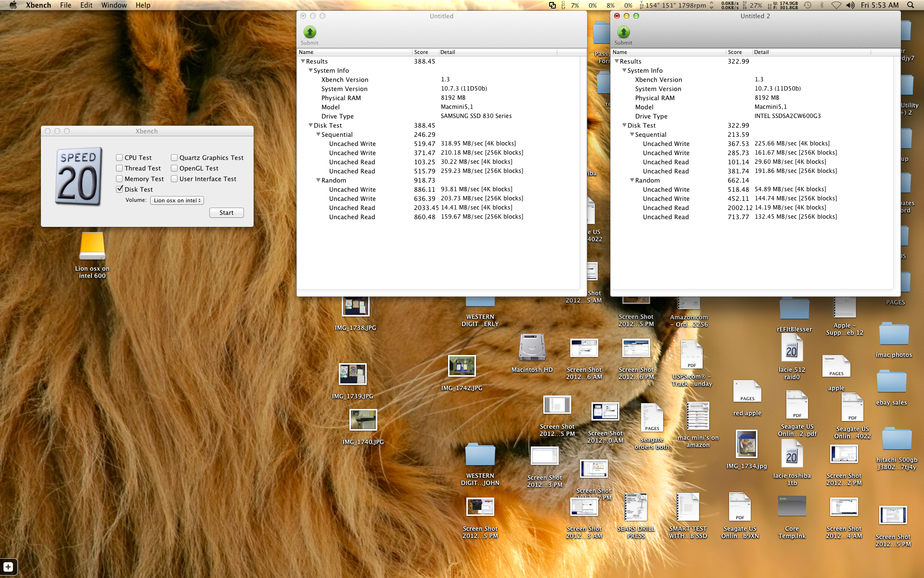Select the hitachi 500gb folder icon

tap(897, 439)
